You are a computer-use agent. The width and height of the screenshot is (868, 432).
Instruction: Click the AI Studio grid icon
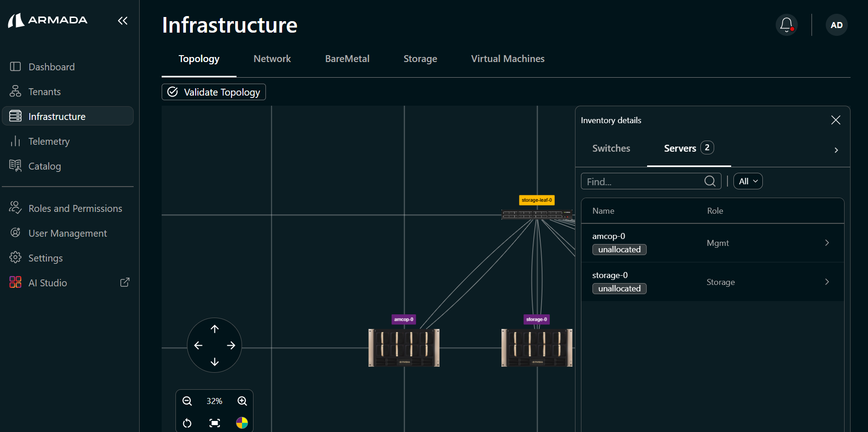[x=15, y=282]
